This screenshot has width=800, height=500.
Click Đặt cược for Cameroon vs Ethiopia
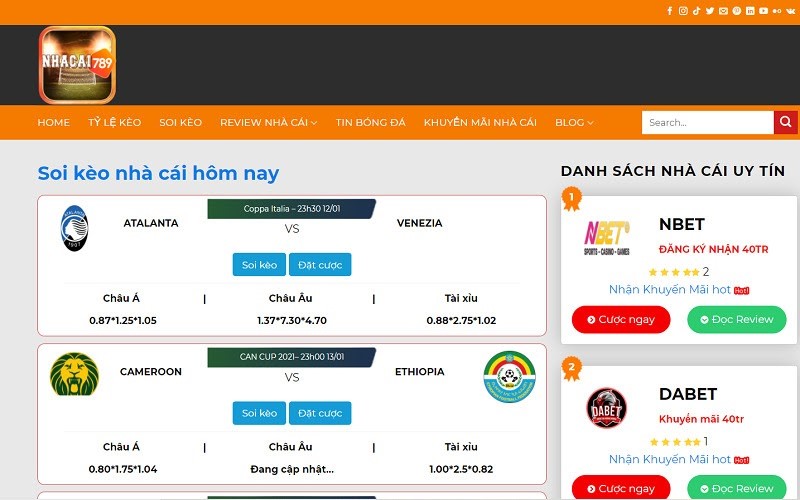(x=320, y=413)
